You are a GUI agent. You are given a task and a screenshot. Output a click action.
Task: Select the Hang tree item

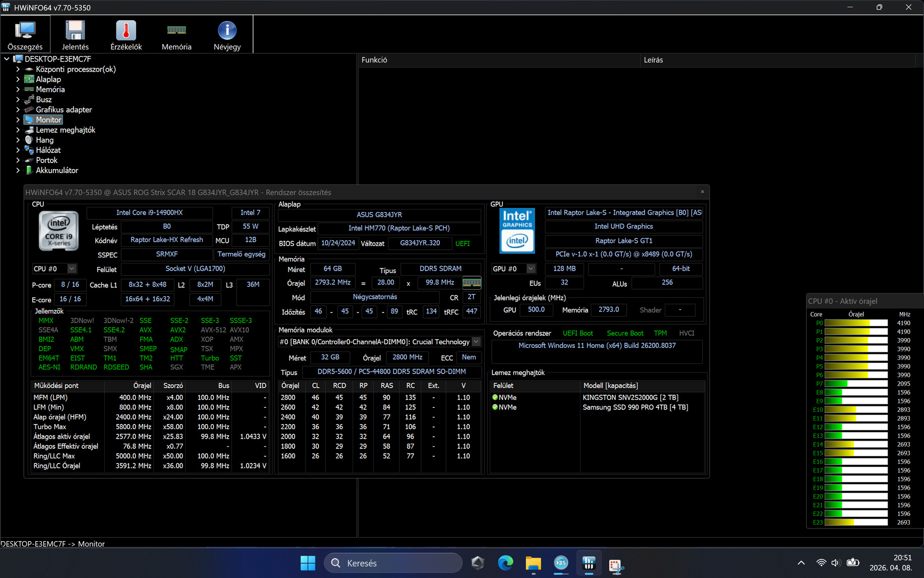pos(44,140)
